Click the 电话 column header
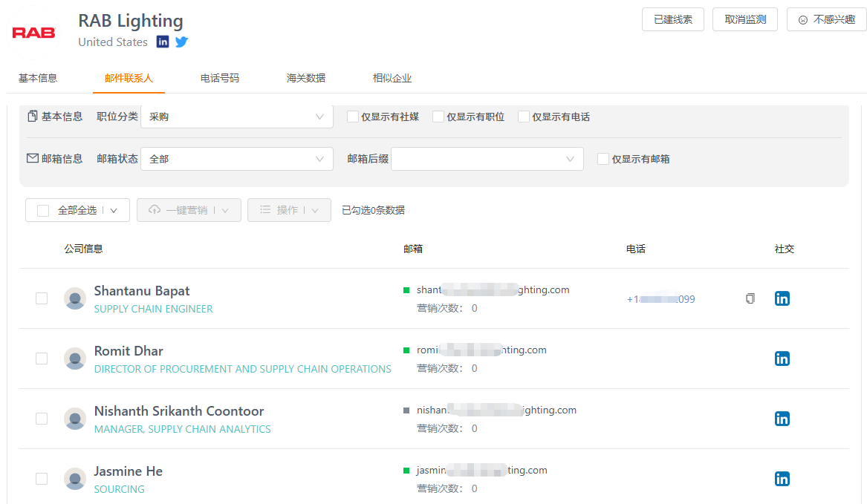 636,249
